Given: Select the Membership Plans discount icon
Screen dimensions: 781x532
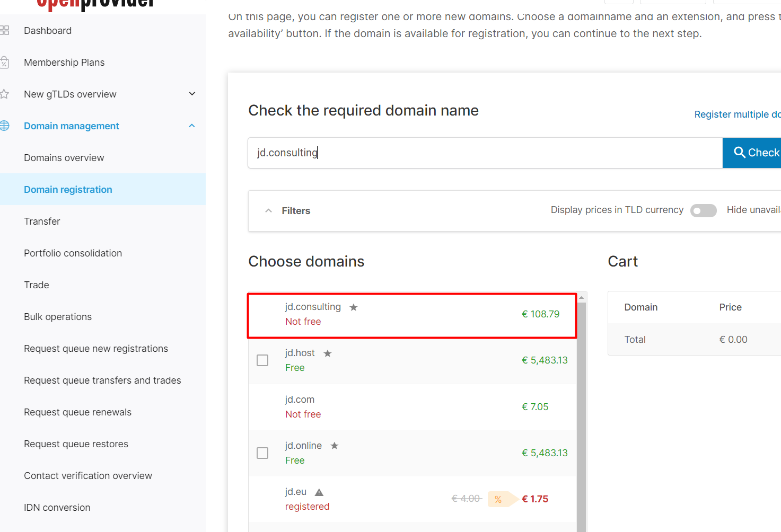Looking at the screenshot, I should tap(5, 62).
